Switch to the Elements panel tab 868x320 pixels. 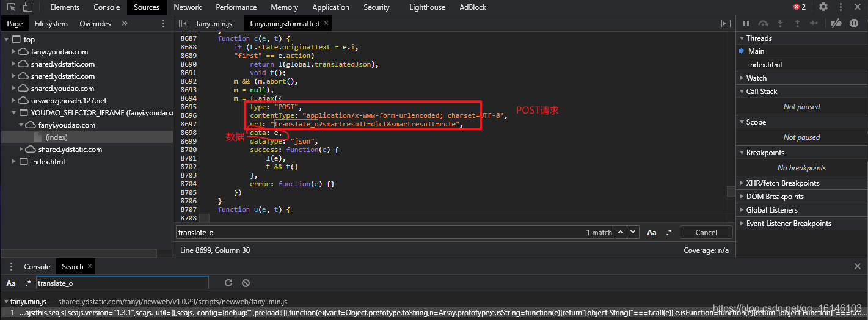tap(65, 7)
